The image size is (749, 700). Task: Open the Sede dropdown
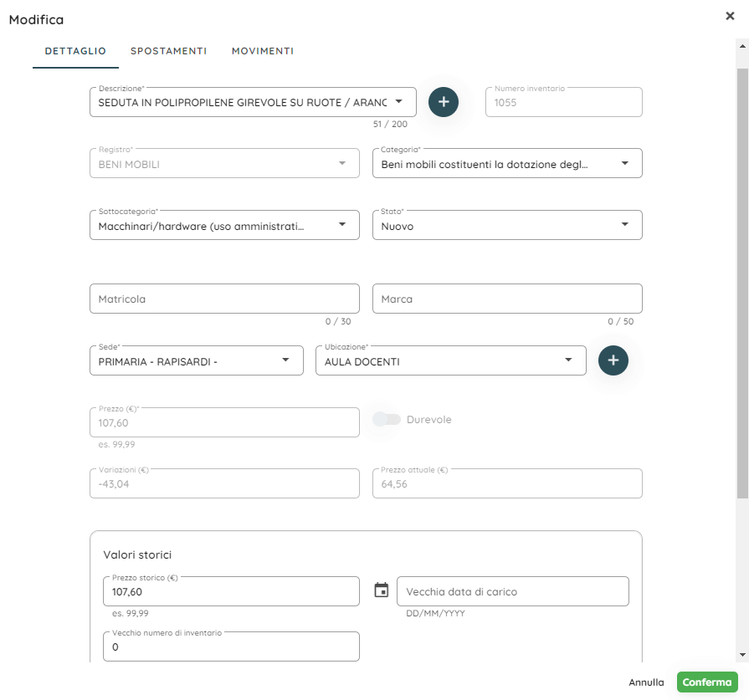point(286,360)
